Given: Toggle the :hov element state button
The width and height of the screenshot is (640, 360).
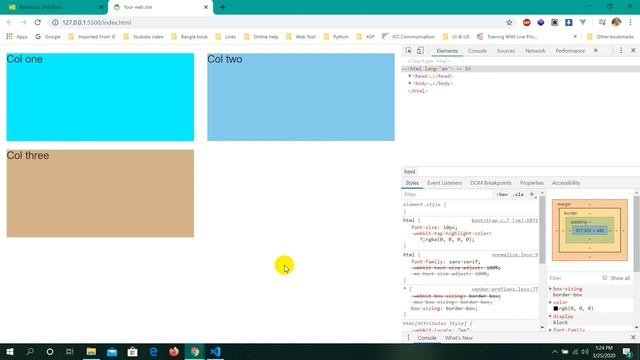Looking at the screenshot, I should [502, 195].
